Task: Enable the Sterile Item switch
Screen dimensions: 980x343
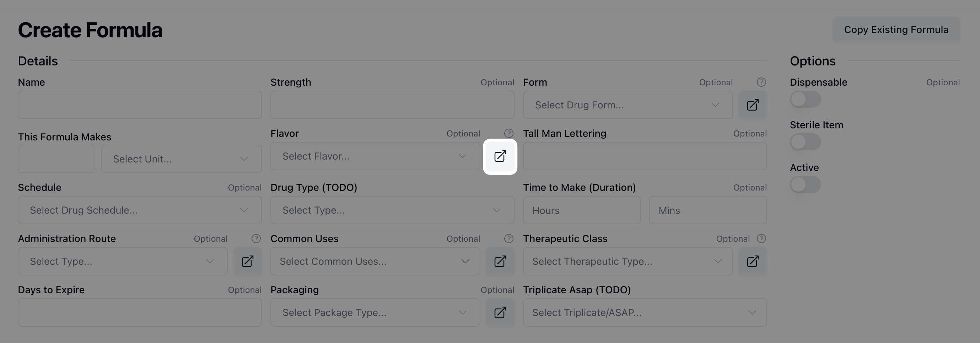Action: point(805,142)
